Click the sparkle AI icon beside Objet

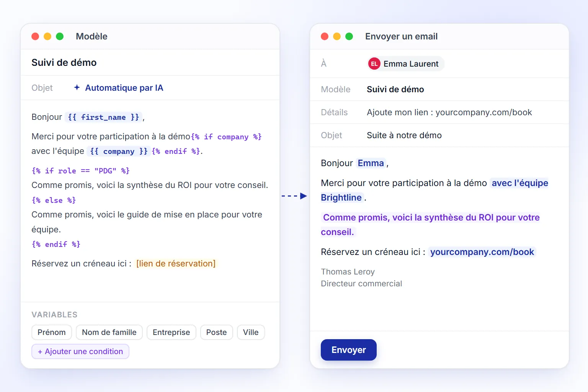(77, 88)
